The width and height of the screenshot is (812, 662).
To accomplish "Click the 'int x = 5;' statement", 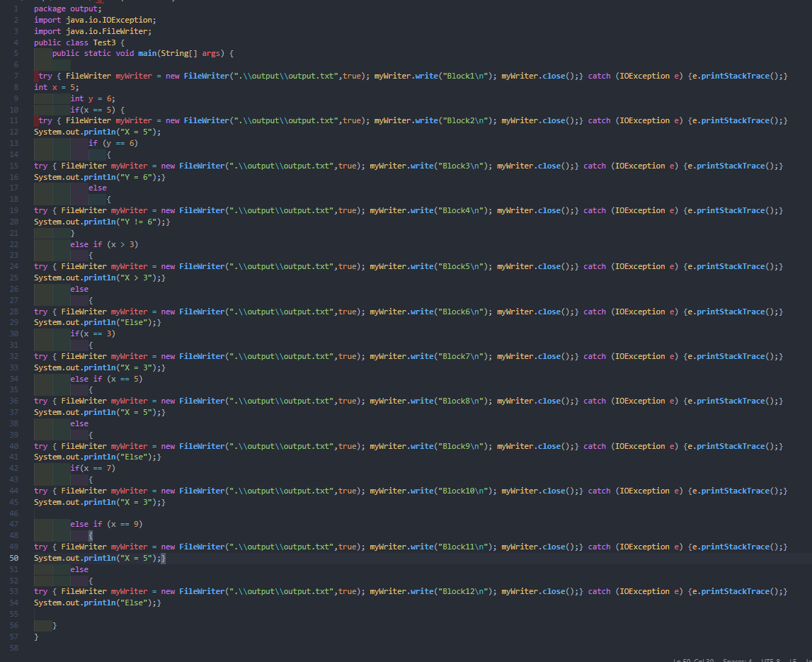I will tap(57, 87).
